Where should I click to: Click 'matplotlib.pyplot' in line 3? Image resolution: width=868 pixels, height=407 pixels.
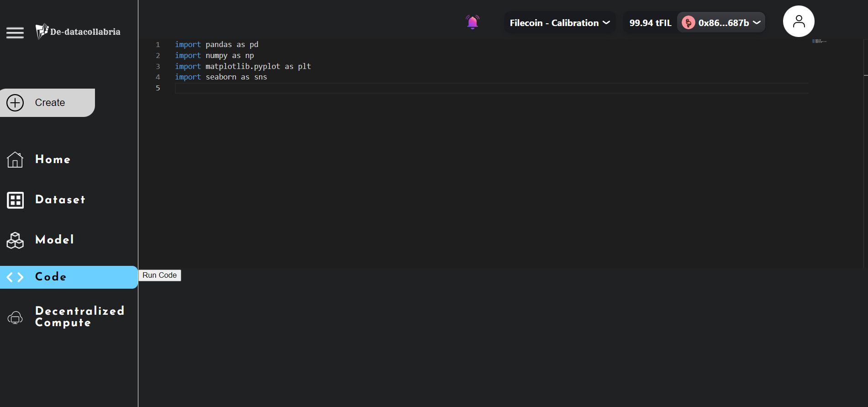243,66
